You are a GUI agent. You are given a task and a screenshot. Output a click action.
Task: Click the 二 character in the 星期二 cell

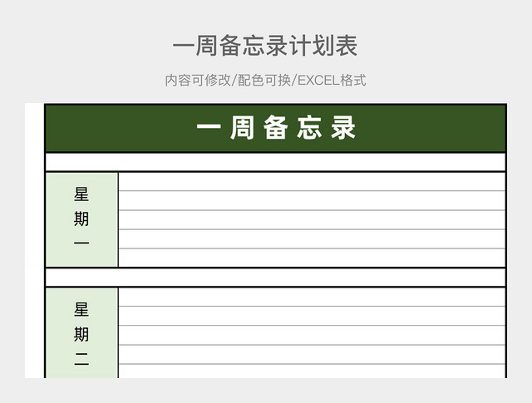(x=81, y=359)
